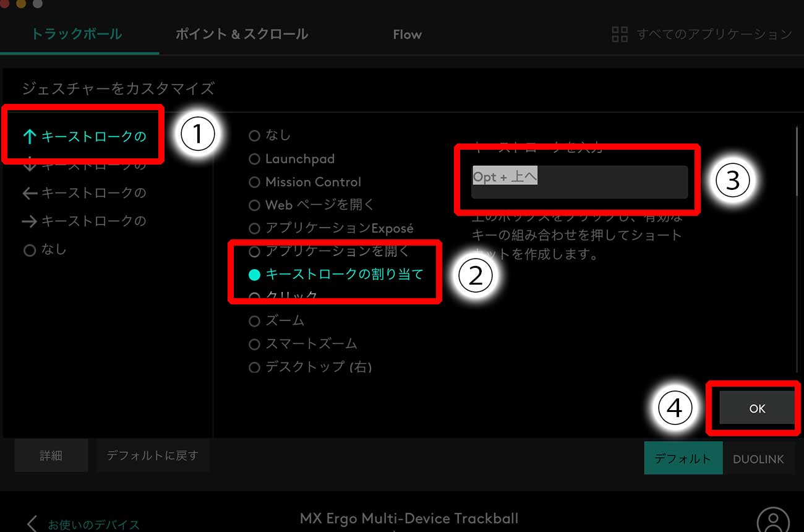
Task: Choose the アプリケーションを開く option
Action: 328,251
